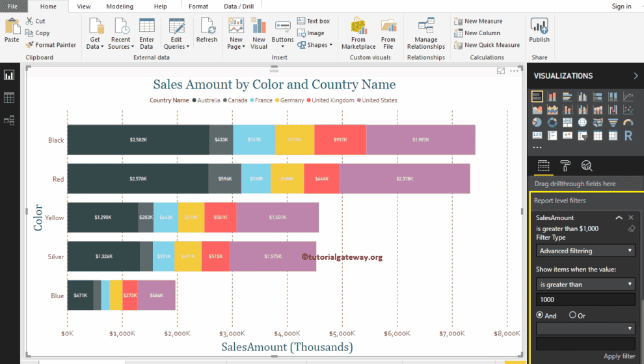Click the United States legend color dot

[x=359, y=100]
